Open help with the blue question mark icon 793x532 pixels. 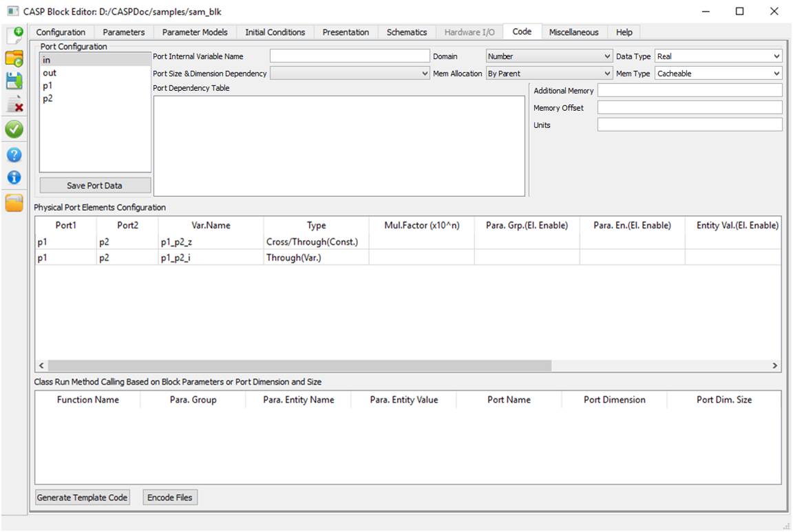(14, 155)
